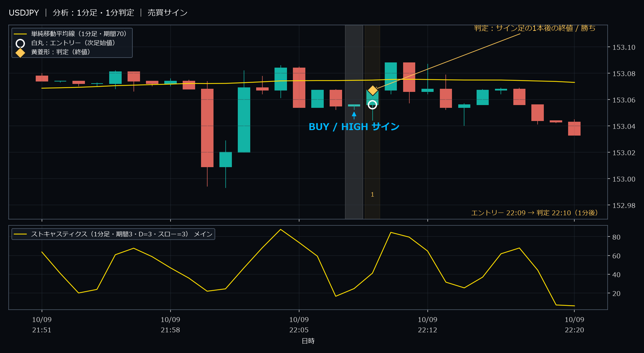Click the white circle icon in legend
This screenshot has width=644, height=353.
[20, 43]
